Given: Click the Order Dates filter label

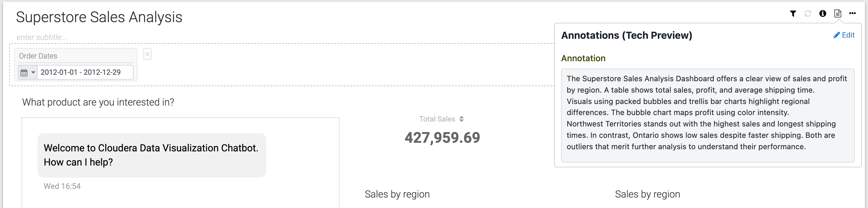Looking at the screenshot, I should click(38, 56).
